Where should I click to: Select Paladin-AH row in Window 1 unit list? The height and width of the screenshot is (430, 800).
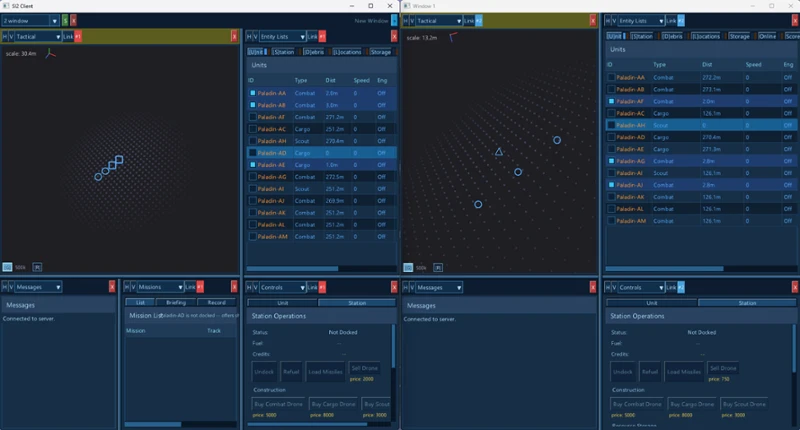coord(699,125)
